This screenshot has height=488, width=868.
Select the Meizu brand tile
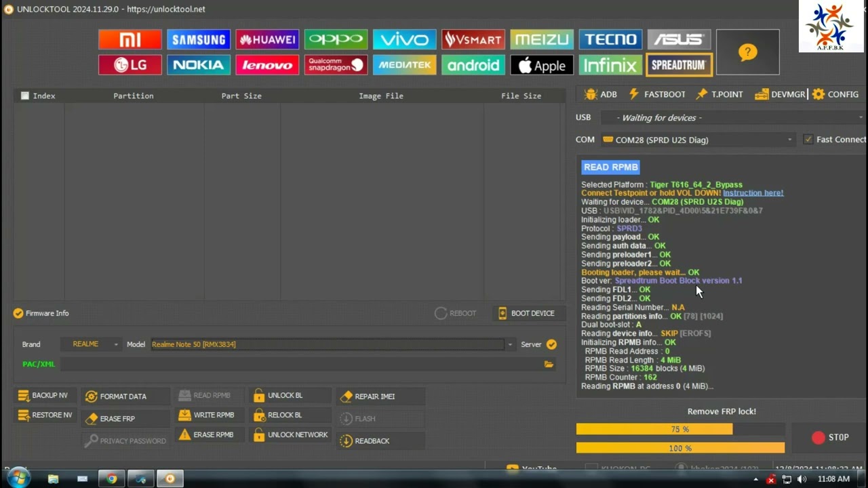[542, 39]
